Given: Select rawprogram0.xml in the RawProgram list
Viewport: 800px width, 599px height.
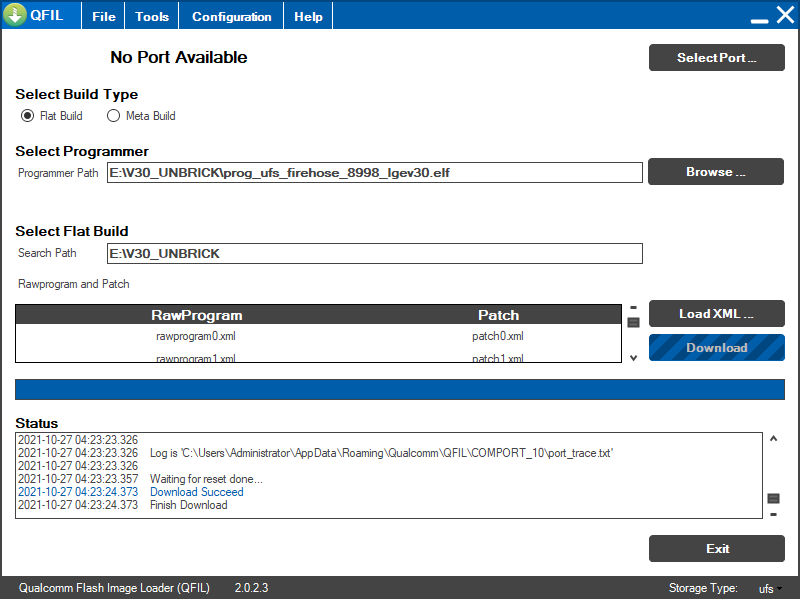Looking at the screenshot, I should [x=196, y=336].
